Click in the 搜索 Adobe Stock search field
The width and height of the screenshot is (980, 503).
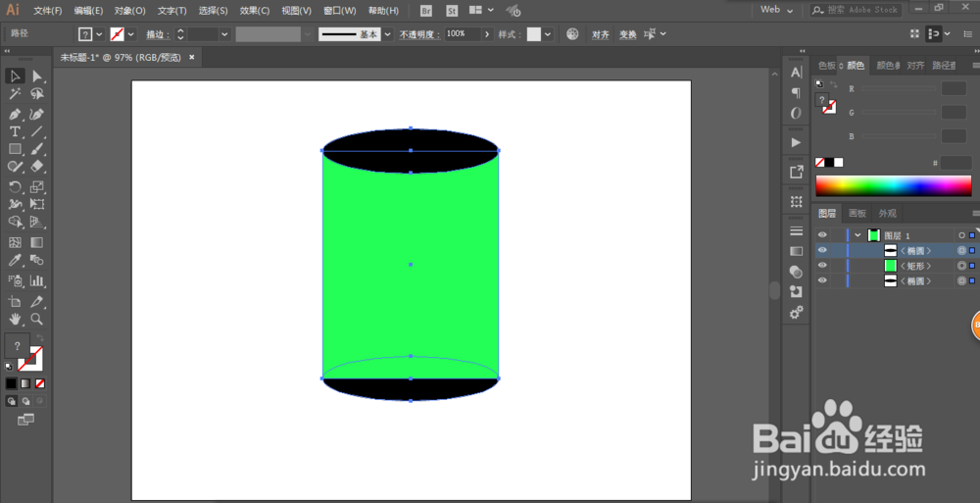pos(855,10)
